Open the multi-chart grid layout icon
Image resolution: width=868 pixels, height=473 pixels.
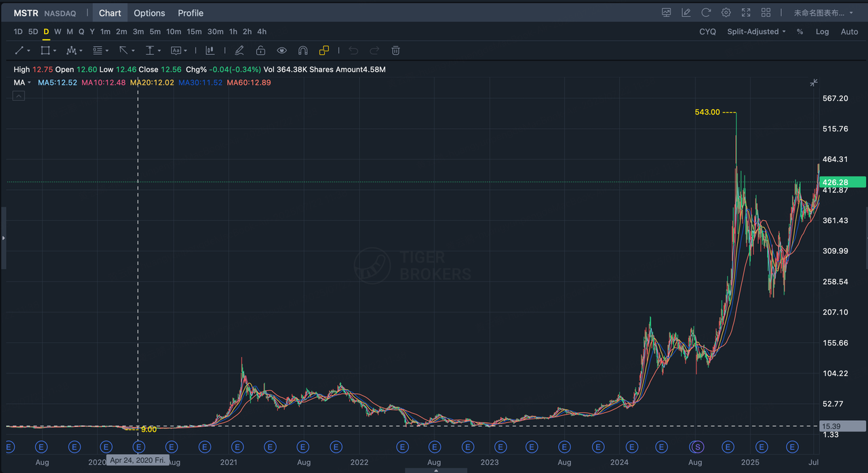766,13
